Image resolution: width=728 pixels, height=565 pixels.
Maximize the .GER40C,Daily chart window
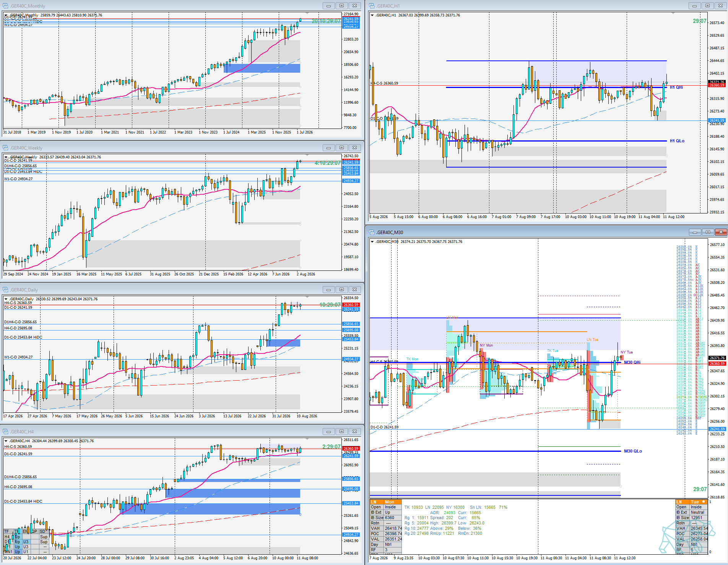point(341,290)
